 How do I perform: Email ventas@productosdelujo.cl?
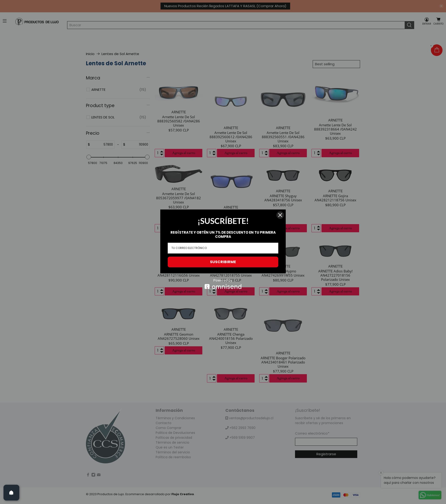pyautogui.click(x=251, y=418)
